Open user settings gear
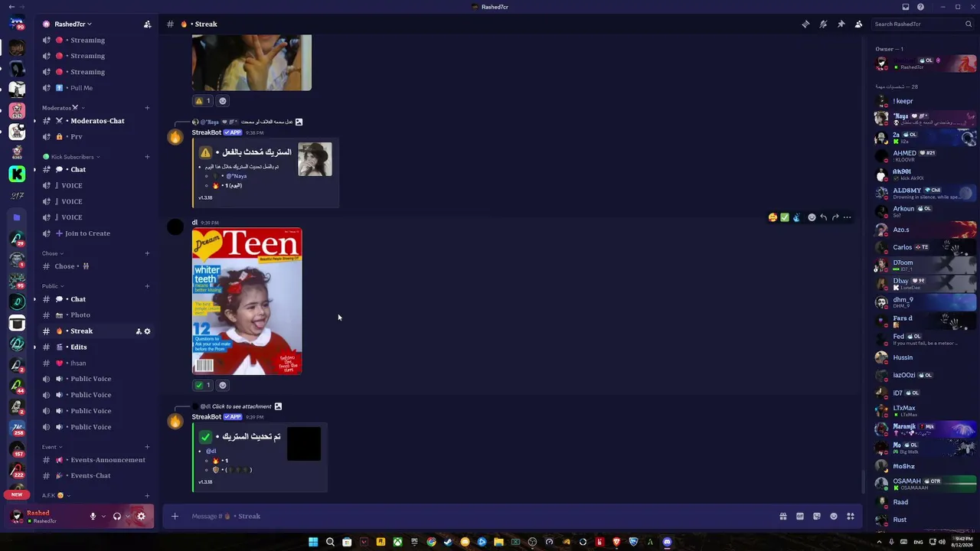 tap(141, 517)
